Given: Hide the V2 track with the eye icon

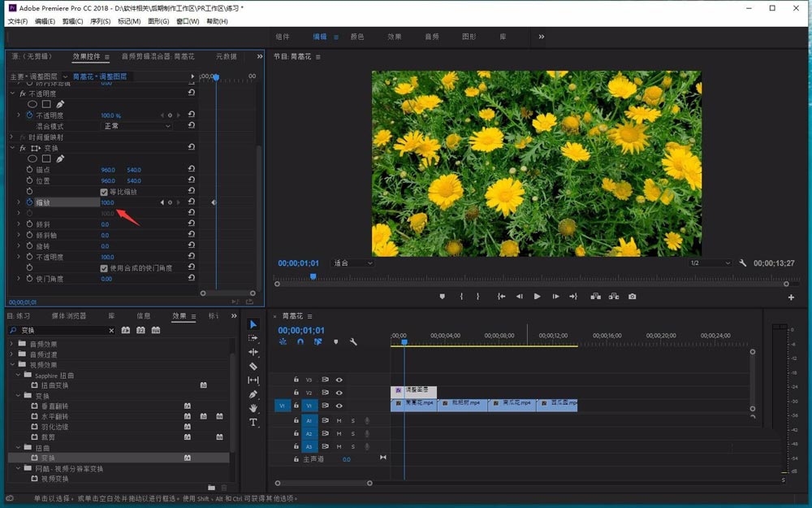Looking at the screenshot, I should tap(339, 393).
